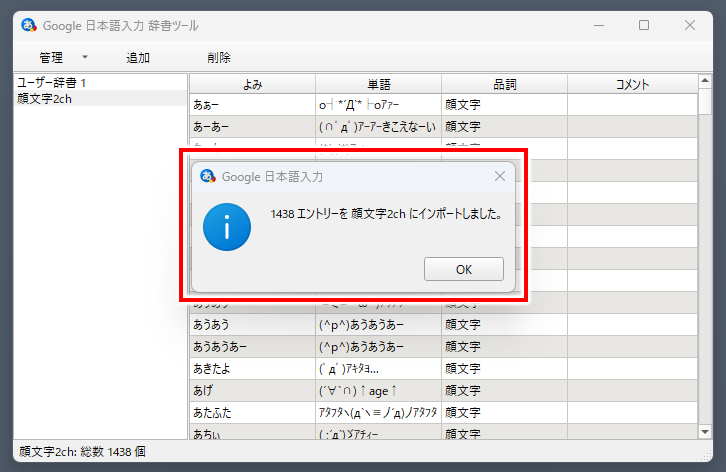The height and width of the screenshot is (472, 726).
Task: Click the import message text 1438 エントリー
Action: [309, 214]
